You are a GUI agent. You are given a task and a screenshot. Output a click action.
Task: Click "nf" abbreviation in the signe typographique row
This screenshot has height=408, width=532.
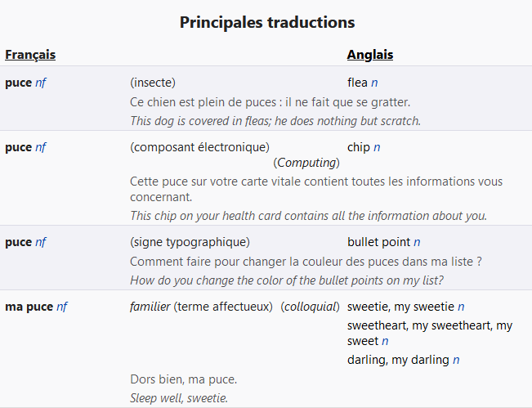pyautogui.click(x=40, y=242)
